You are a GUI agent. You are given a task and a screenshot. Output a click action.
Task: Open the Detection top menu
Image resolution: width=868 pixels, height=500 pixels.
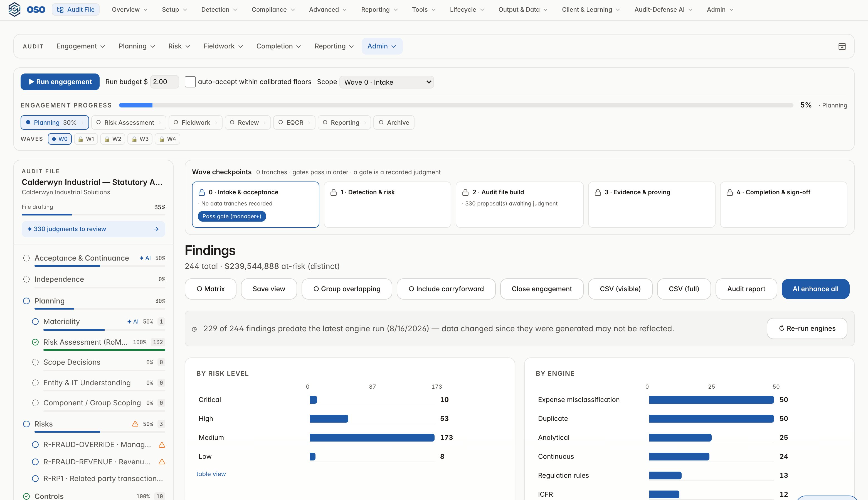click(219, 10)
